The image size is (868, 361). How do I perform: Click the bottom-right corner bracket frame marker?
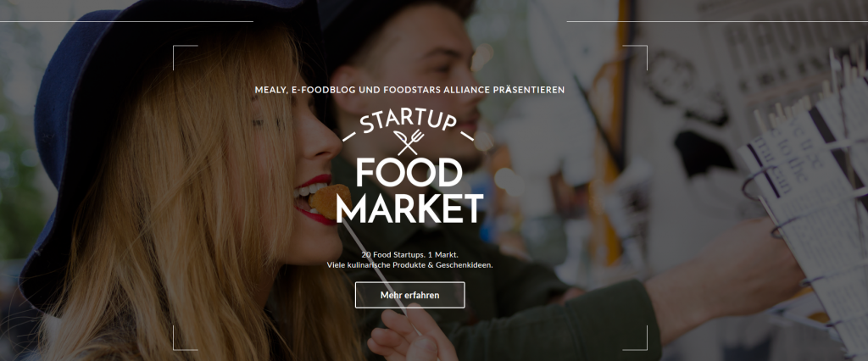pos(635,338)
